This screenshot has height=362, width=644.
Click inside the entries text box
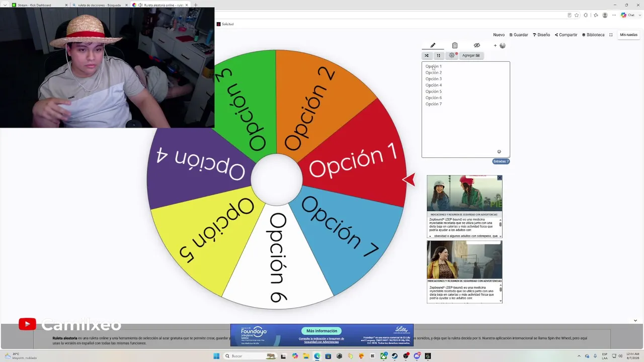coord(465,110)
